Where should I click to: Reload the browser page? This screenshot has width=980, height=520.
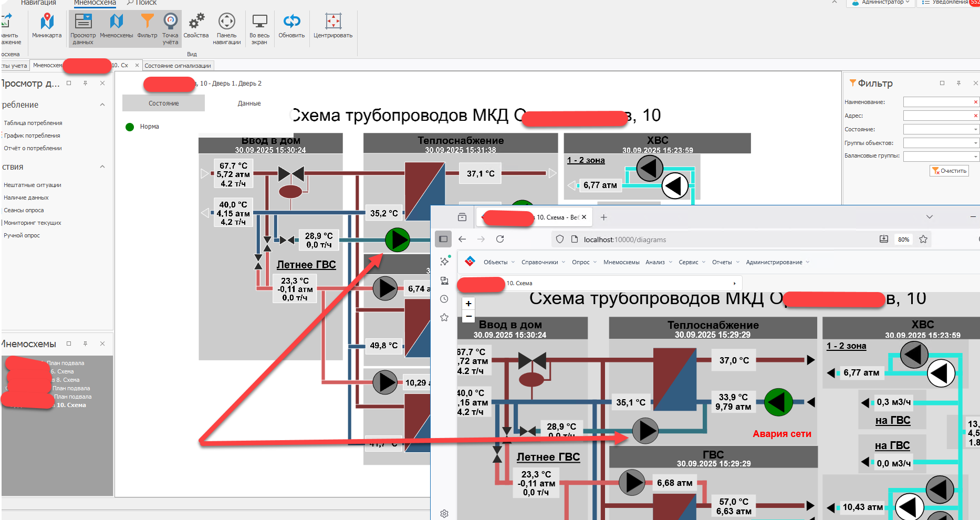click(500, 239)
